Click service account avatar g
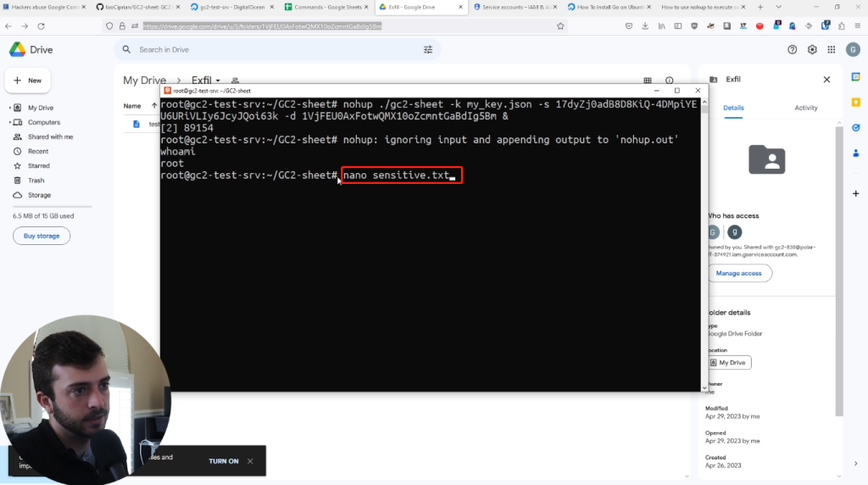The image size is (868, 485). (735, 232)
